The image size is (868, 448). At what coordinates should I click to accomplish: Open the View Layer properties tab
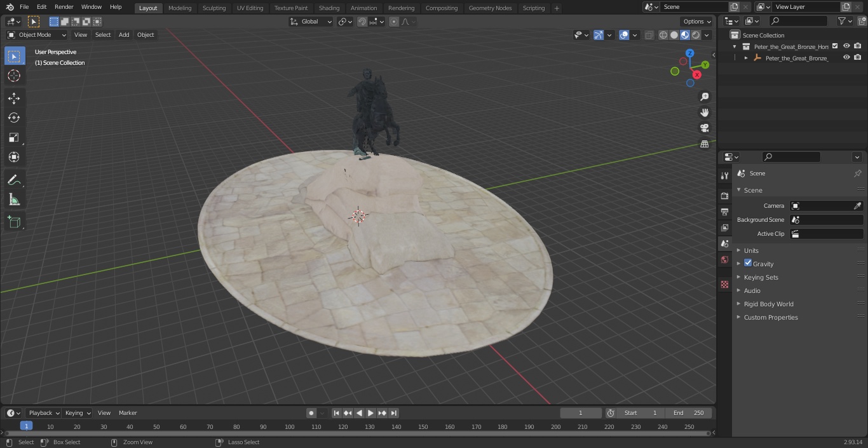point(724,227)
